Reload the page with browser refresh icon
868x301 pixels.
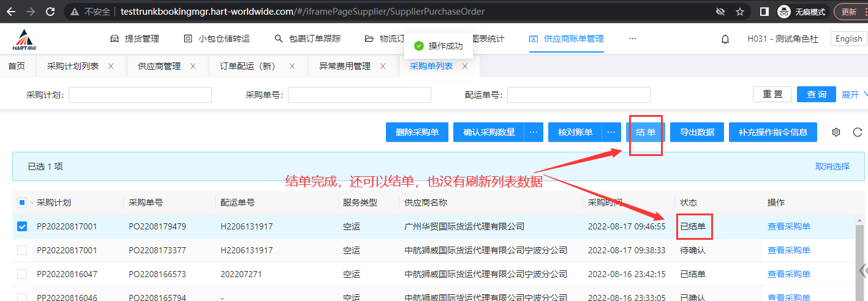(51, 12)
